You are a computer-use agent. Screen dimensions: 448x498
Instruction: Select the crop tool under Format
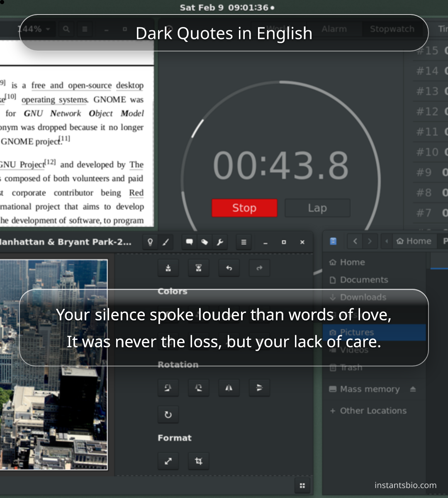point(199,461)
